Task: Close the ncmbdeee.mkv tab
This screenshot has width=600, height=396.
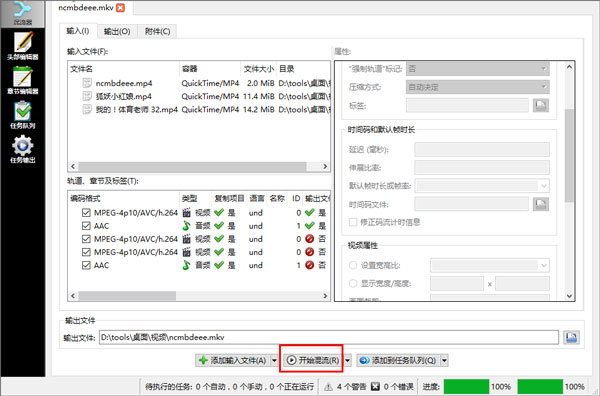Action: tap(120, 8)
